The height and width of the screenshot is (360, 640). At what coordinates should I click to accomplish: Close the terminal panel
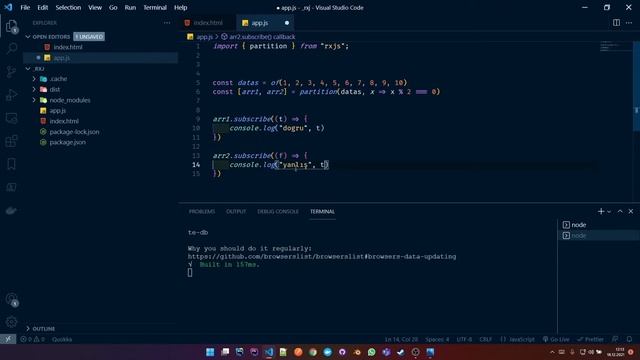(x=631, y=211)
